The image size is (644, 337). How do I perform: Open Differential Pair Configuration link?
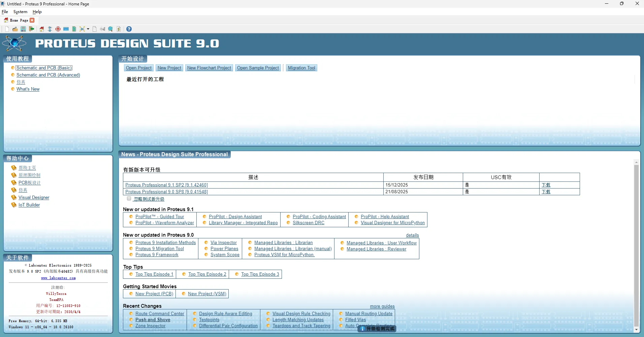(228, 326)
